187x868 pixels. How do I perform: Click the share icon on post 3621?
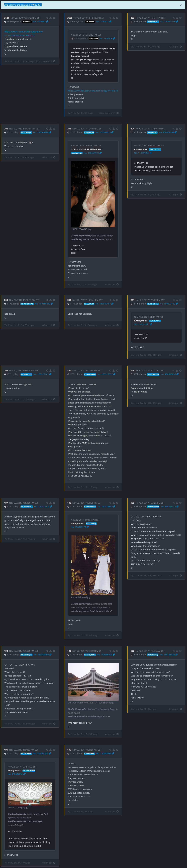click(47, 18)
